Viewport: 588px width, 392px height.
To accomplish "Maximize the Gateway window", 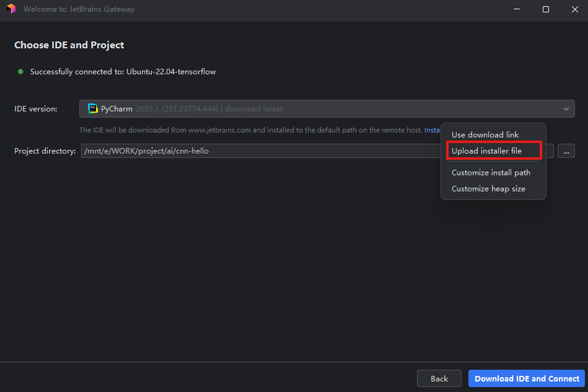I will pyautogui.click(x=546, y=9).
